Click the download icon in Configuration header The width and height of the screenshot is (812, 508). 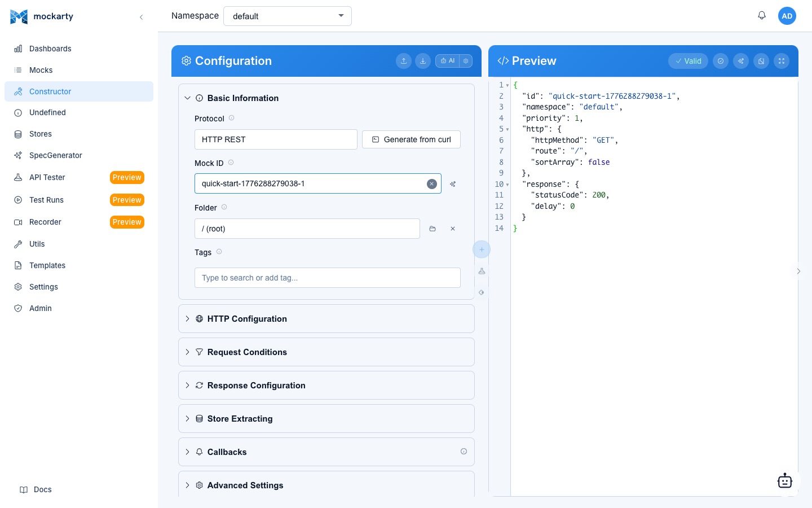423,61
